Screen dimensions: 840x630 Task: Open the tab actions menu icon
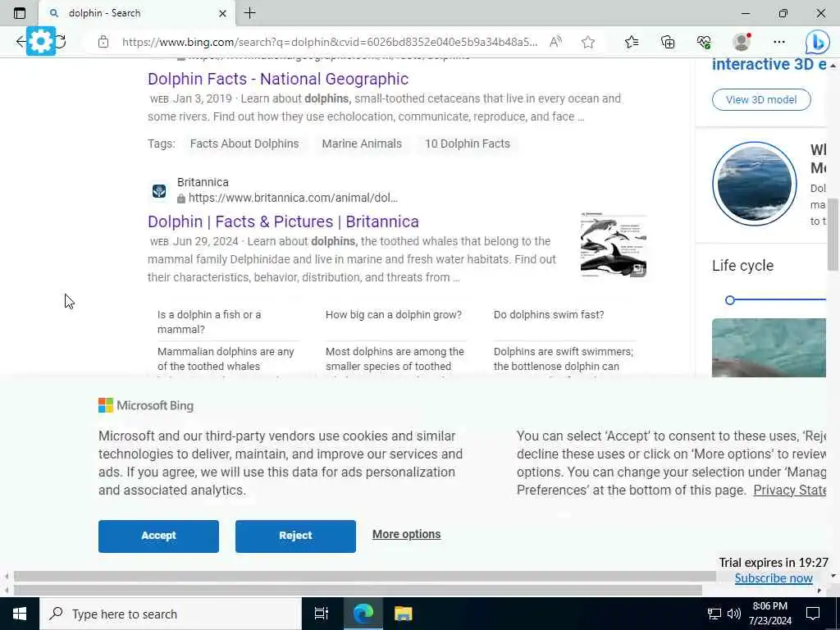(20, 13)
